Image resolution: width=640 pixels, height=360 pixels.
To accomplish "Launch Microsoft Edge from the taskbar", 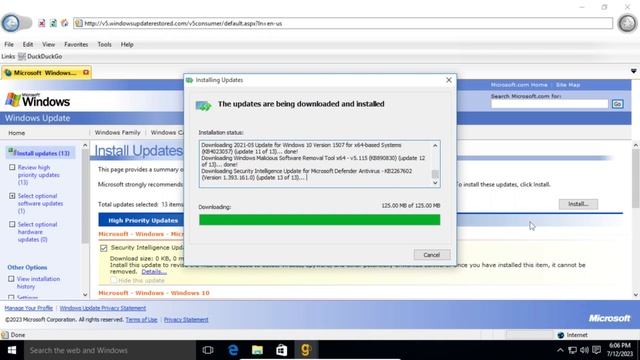I will [x=233, y=350].
